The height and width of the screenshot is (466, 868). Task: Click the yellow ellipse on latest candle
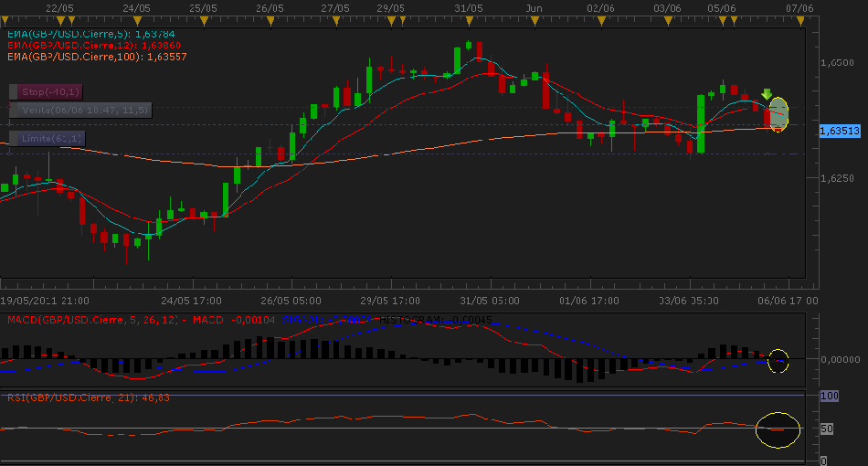tap(778, 113)
